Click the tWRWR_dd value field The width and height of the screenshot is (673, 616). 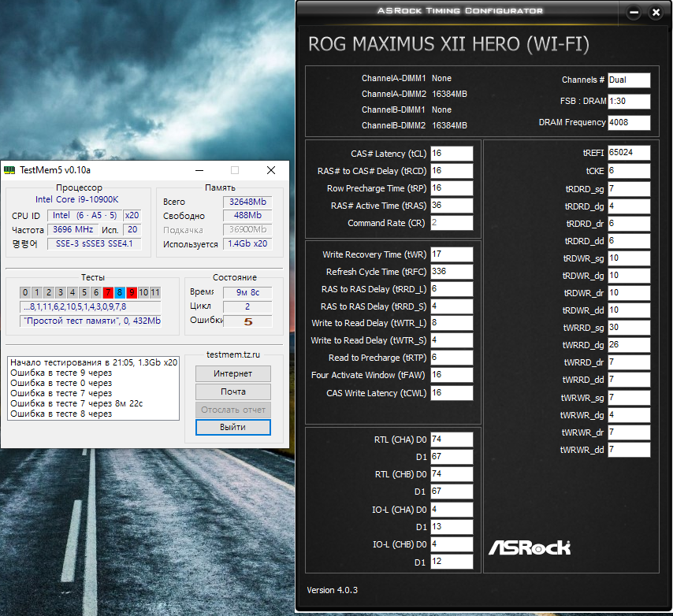629,450
